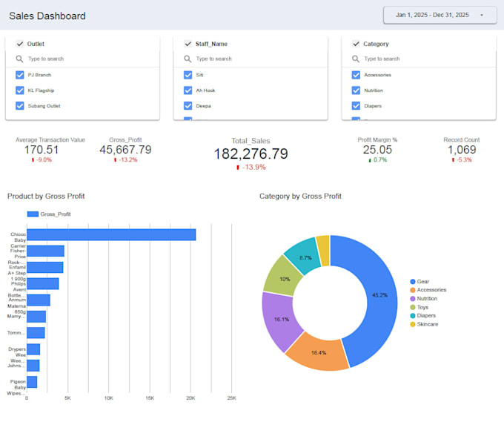504x422 pixels.
Task: Toggle the Outlet select-all checkmark
Action: click(x=19, y=44)
